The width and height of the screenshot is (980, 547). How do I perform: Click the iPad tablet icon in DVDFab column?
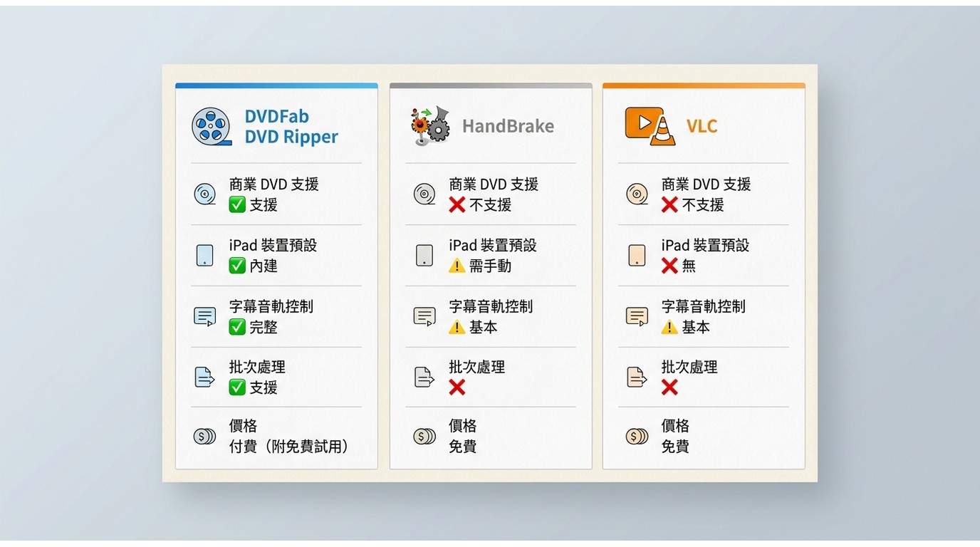coord(204,255)
